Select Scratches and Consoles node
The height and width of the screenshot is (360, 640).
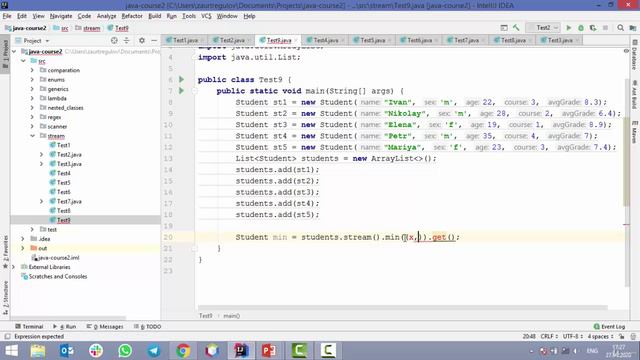click(x=58, y=276)
